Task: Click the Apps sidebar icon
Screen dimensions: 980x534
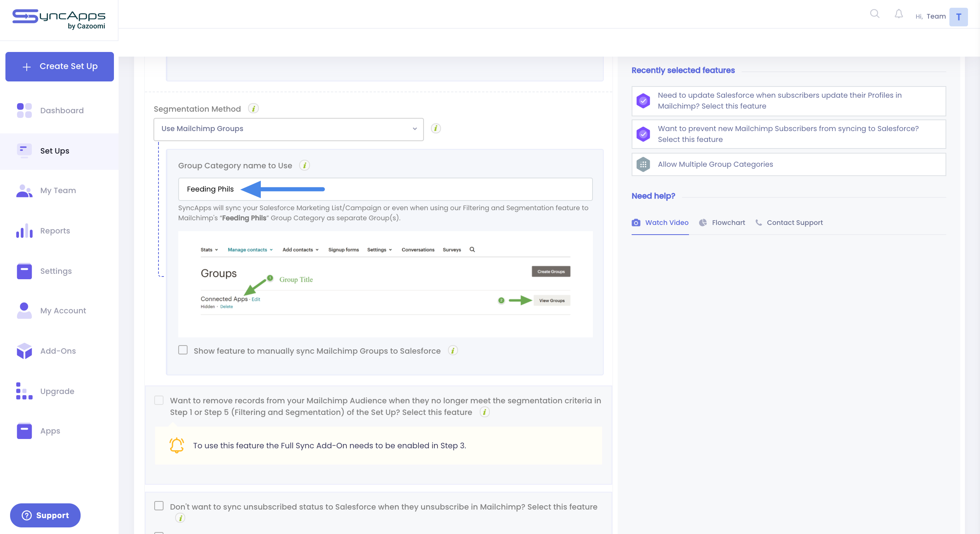Action: pos(24,430)
